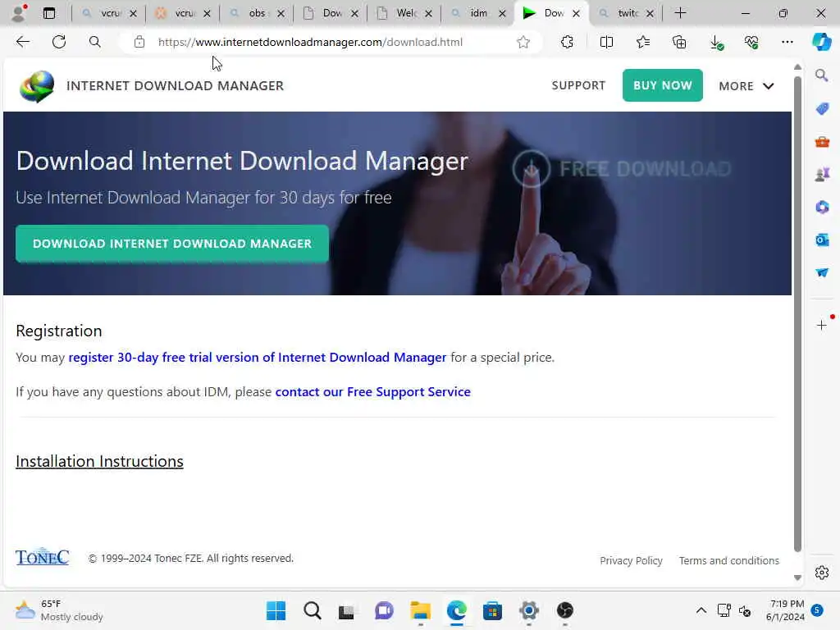Reload the current page
Screen dimensions: 840x630
(59, 42)
